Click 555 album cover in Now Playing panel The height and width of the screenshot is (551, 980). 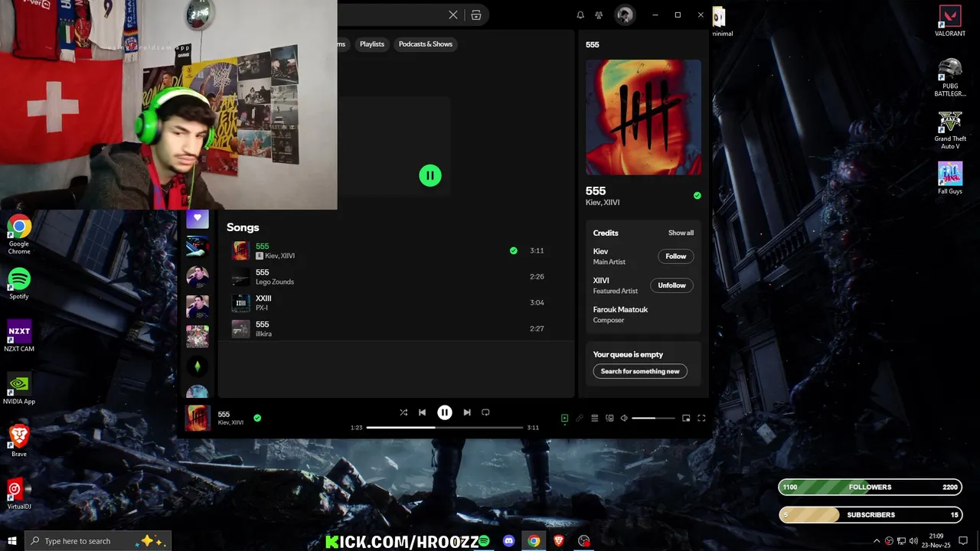pos(643,117)
